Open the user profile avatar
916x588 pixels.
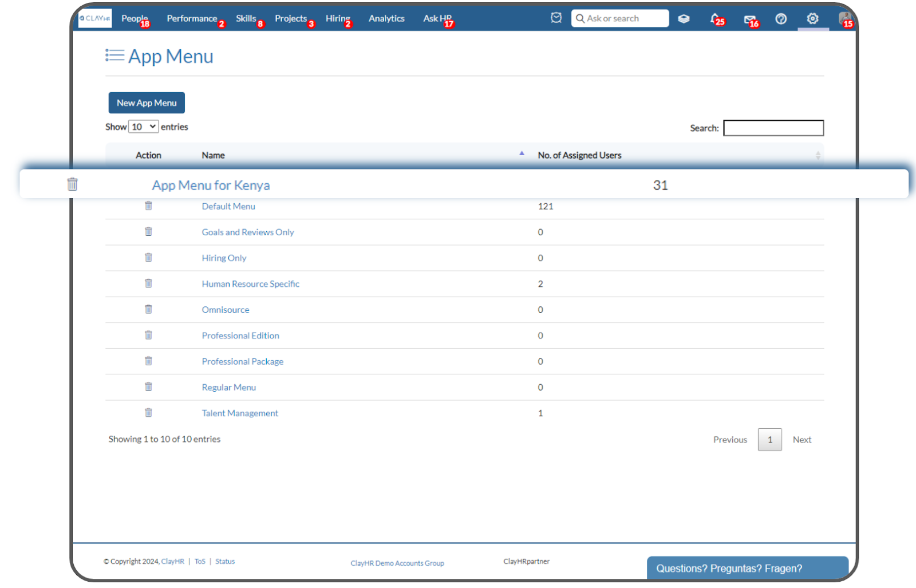click(846, 19)
